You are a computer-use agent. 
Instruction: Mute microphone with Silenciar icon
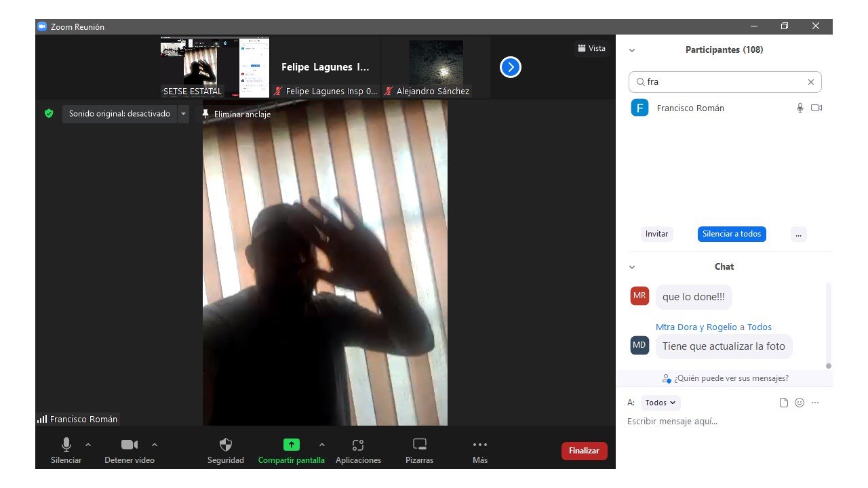[66, 445]
